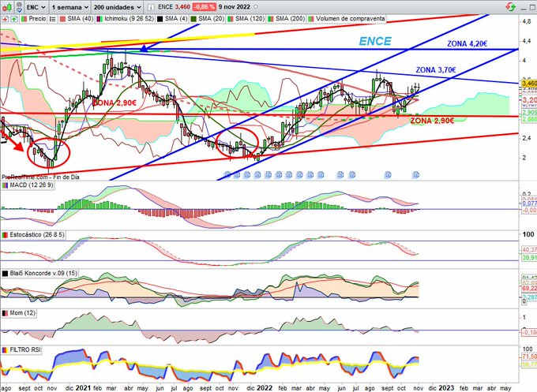The image size is (537, 392).
Task: Click the Mom (12) panel color icon
Action: tap(5, 313)
